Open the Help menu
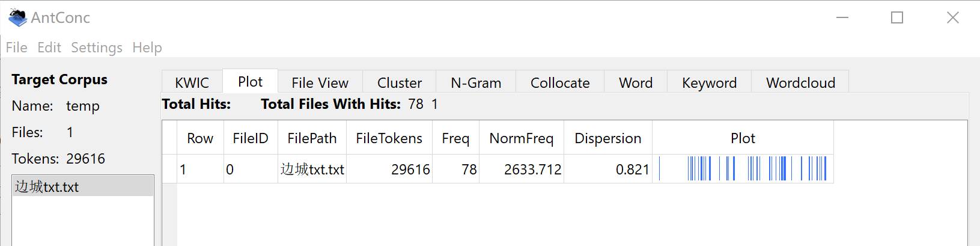 tap(147, 48)
